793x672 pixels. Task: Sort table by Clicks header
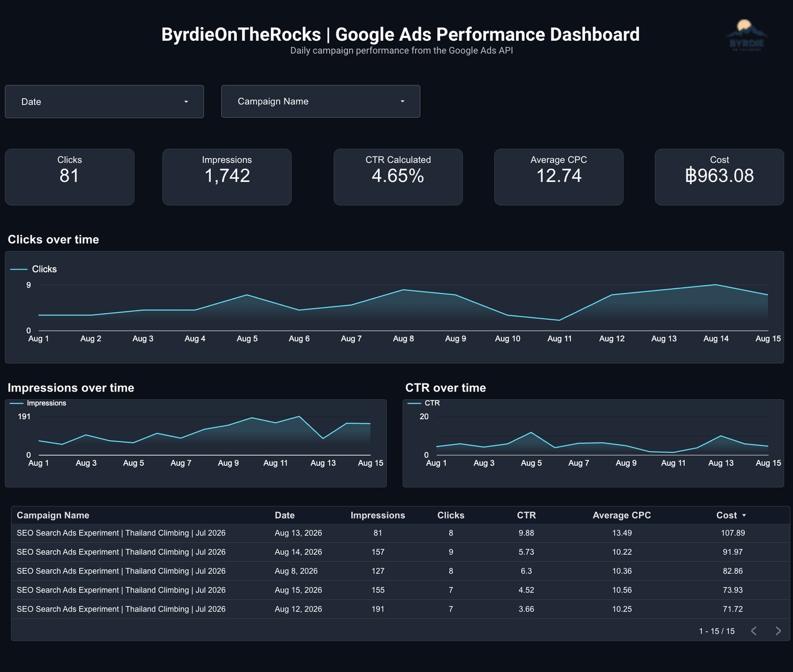(451, 515)
